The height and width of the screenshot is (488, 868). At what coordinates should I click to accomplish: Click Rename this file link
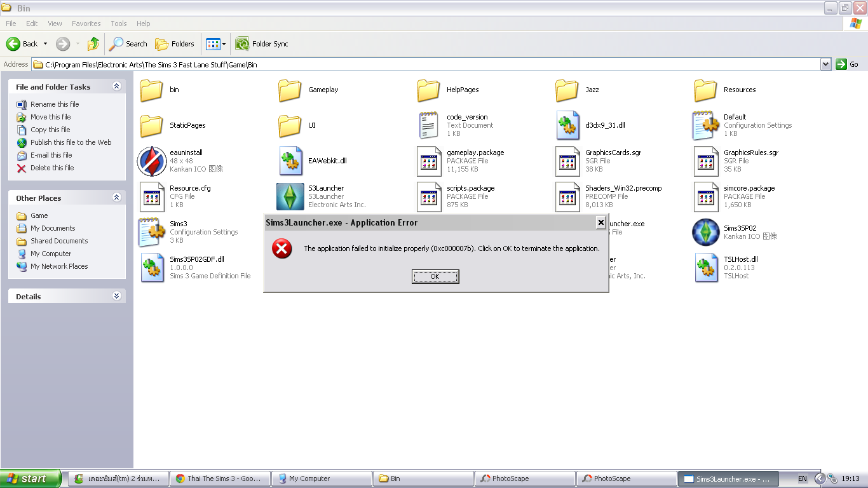pos(55,104)
